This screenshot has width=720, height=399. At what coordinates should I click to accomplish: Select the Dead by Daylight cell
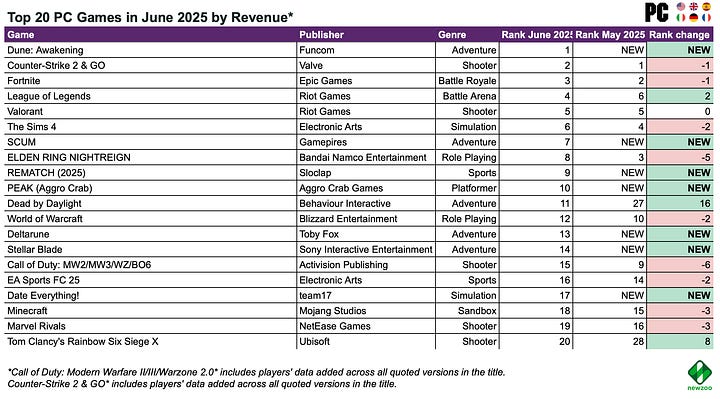[x=151, y=203]
